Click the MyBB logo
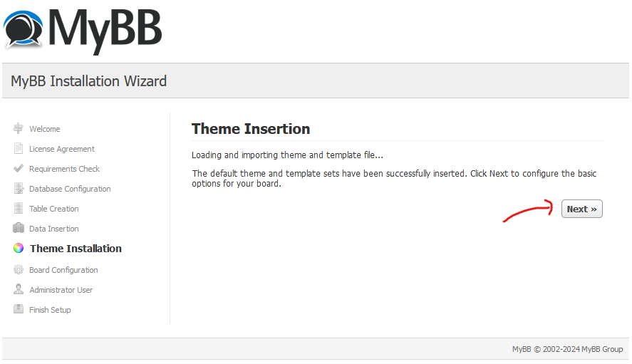 coord(83,31)
